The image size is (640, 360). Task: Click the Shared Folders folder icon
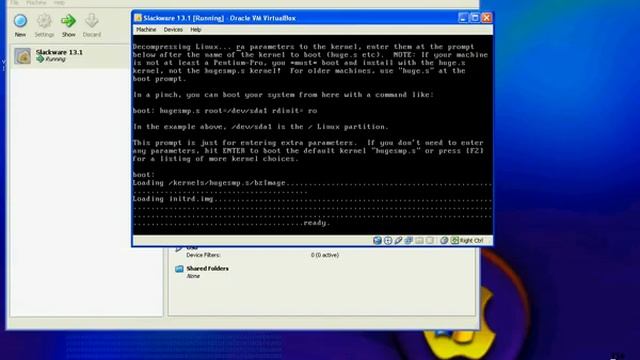[179, 269]
